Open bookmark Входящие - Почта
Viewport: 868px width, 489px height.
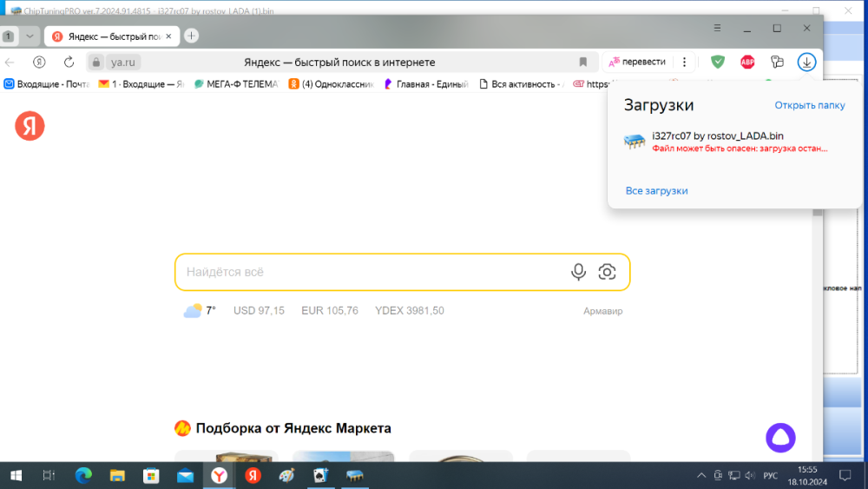click(x=47, y=84)
